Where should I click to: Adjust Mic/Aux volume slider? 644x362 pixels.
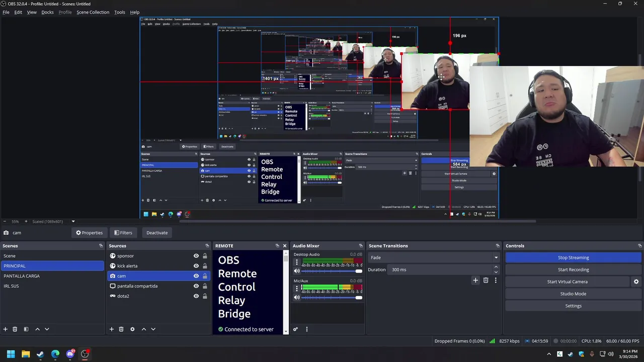[x=332, y=297]
